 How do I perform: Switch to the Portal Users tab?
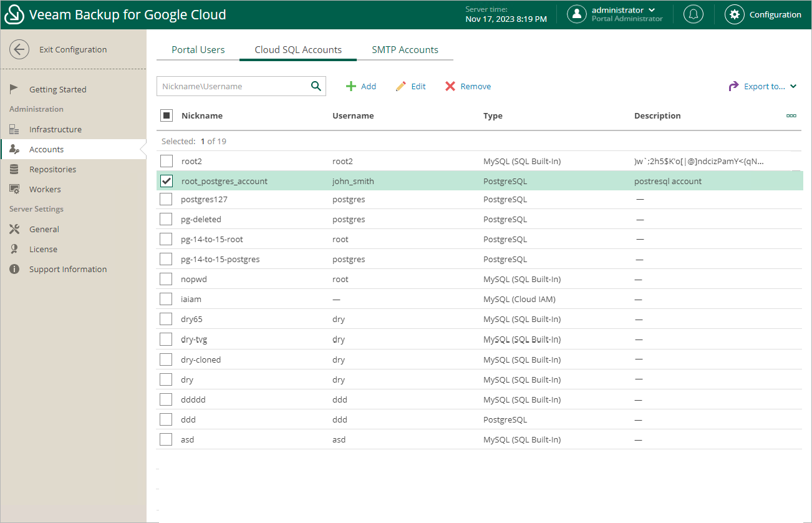[x=198, y=50]
